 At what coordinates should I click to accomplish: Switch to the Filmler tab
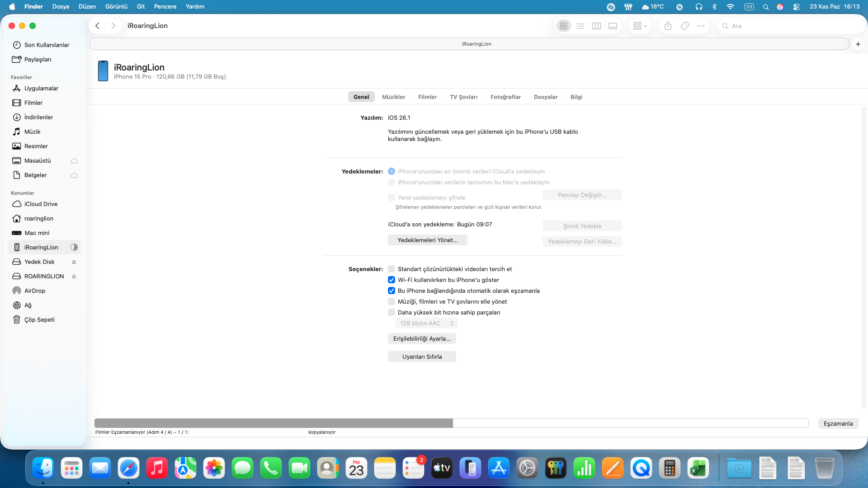(427, 97)
